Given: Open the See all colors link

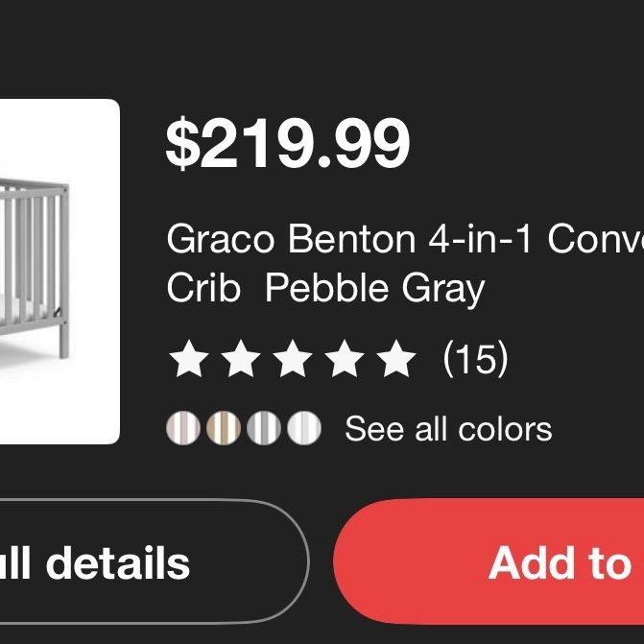Looking at the screenshot, I should click(448, 429).
